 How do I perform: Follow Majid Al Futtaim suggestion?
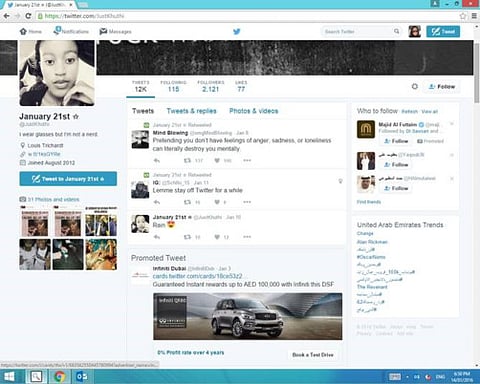pos(396,141)
